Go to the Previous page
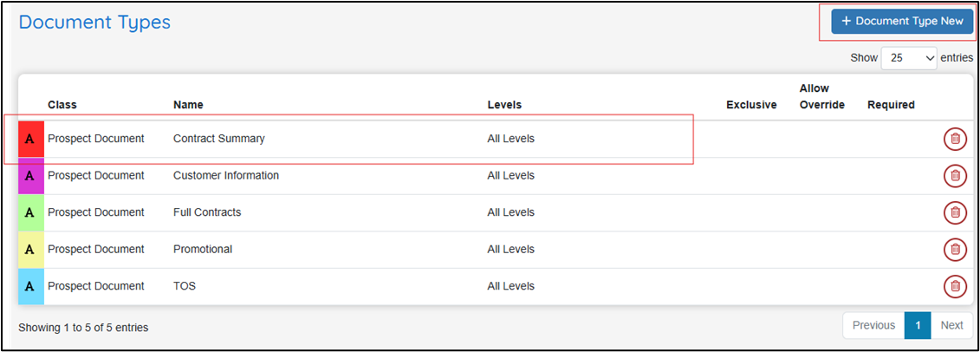The height and width of the screenshot is (352, 980). [x=873, y=325]
